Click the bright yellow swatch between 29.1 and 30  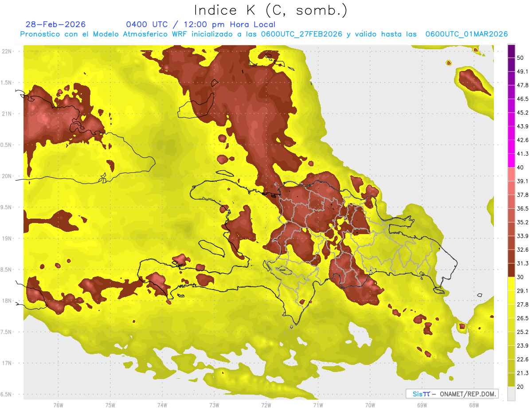511,284
